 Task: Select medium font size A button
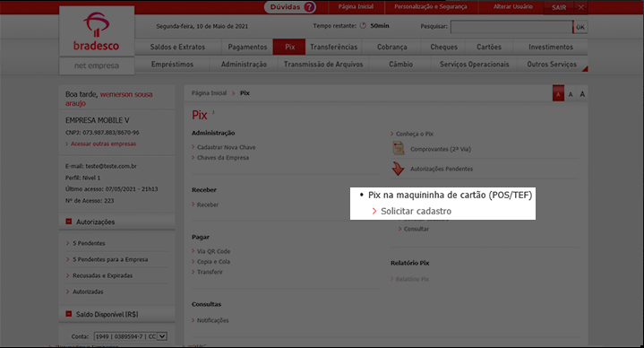coord(570,94)
